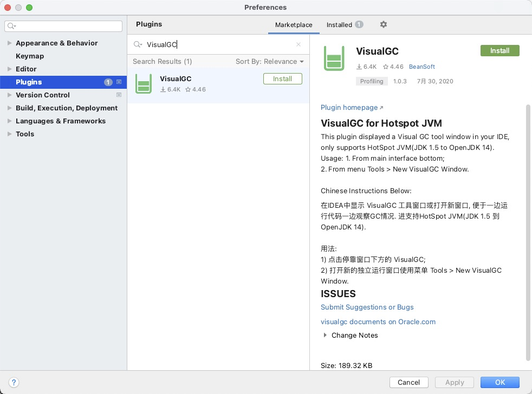Install VisualGC from search results row

coord(283,78)
